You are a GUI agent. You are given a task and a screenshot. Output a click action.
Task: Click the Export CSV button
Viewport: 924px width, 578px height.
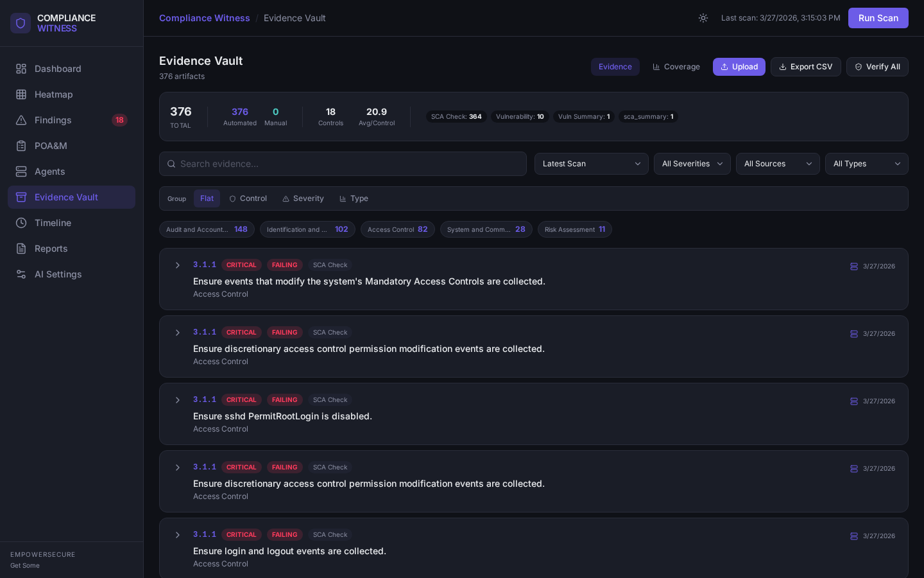(x=805, y=67)
